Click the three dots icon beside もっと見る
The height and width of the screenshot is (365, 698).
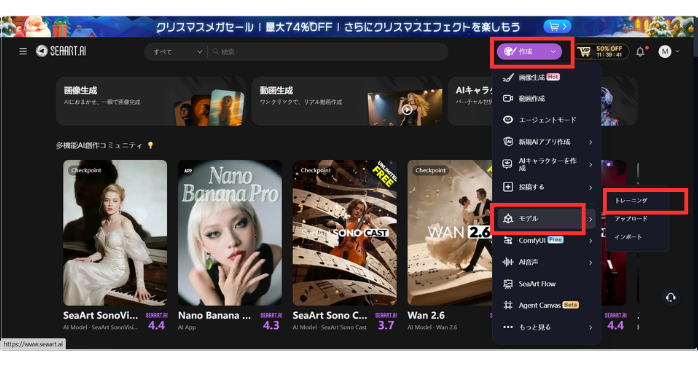coord(508,327)
